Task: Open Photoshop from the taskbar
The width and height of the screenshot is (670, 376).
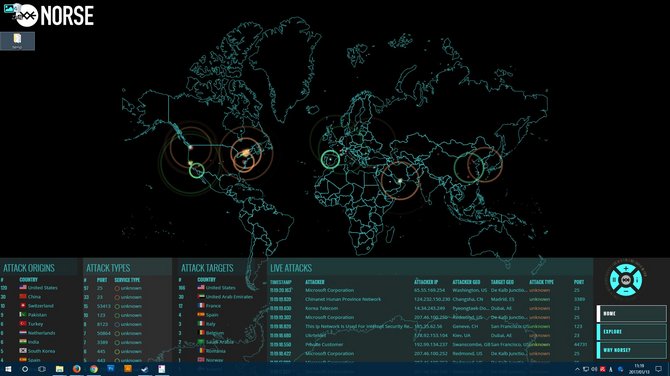Action: pyautogui.click(x=111, y=368)
